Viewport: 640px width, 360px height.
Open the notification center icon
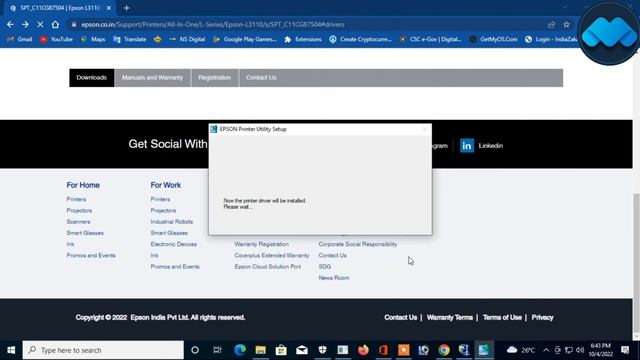point(625,350)
